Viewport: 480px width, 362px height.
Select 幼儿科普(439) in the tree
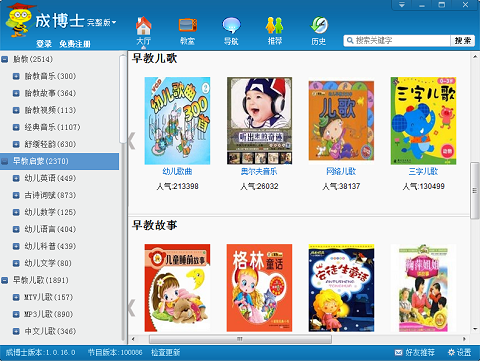[x=50, y=246]
